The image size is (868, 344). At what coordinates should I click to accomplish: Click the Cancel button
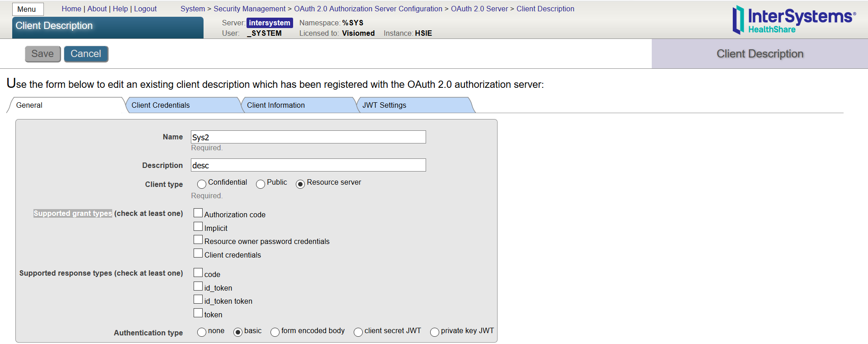click(86, 54)
